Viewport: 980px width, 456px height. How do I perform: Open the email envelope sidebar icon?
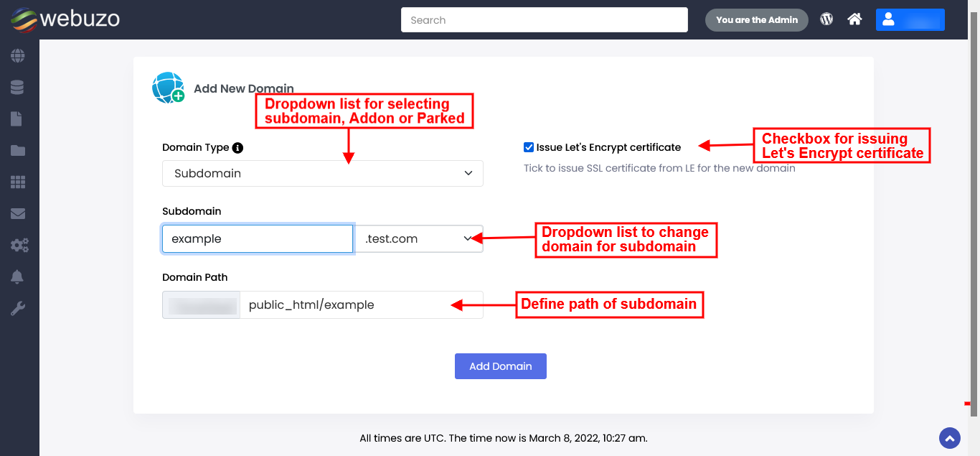tap(18, 214)
